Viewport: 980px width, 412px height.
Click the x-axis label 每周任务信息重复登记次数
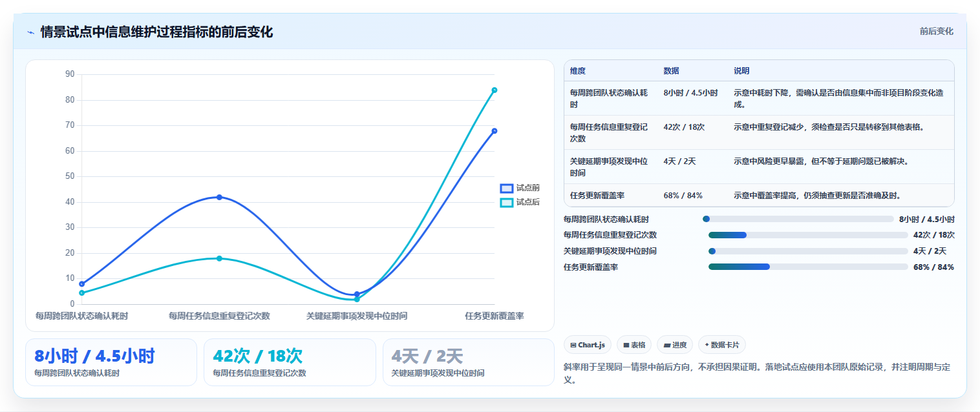click(219, 316)
